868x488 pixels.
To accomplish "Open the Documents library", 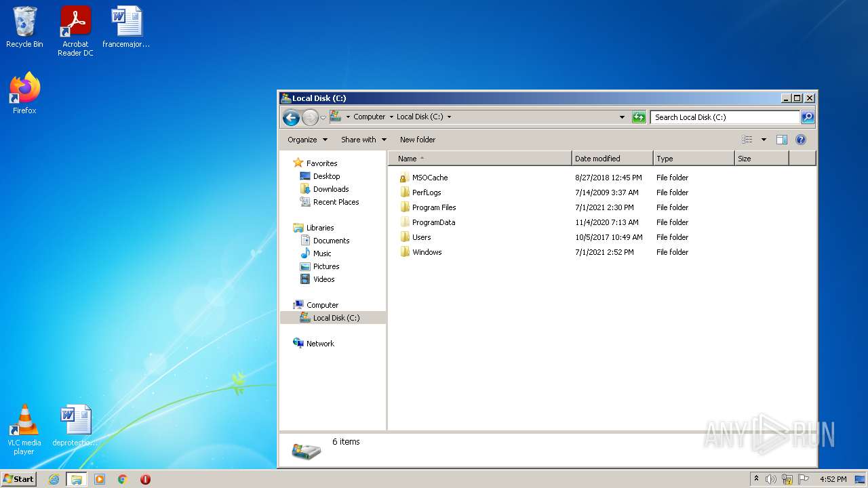I will pos(331,241).
